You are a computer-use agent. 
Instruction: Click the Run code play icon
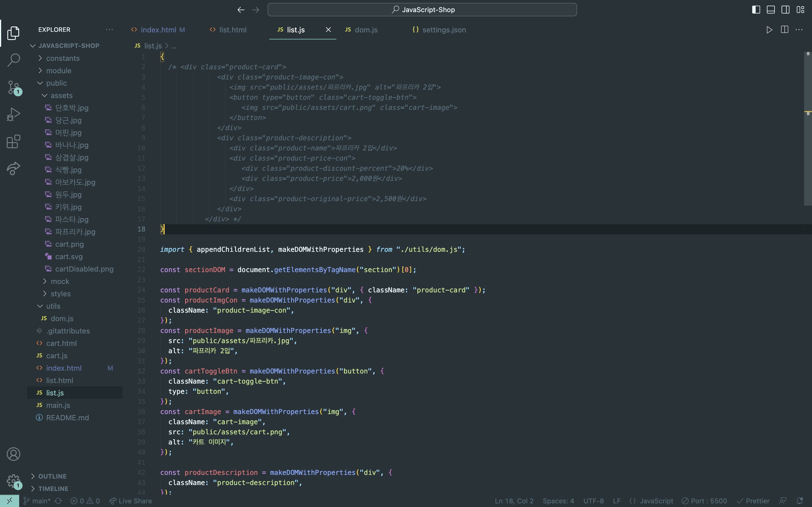point(769,30)
